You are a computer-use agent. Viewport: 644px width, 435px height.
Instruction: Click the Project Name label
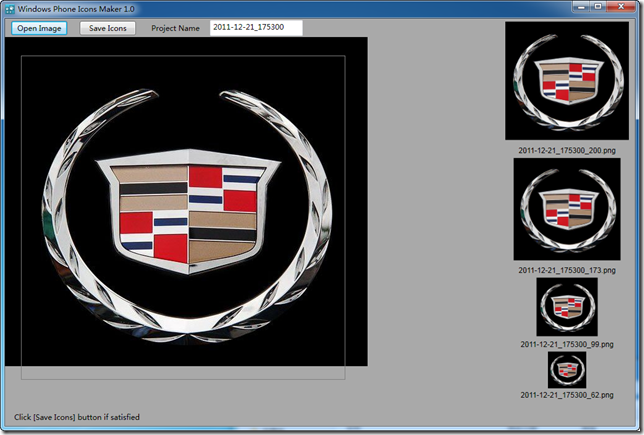pos(175,28)
